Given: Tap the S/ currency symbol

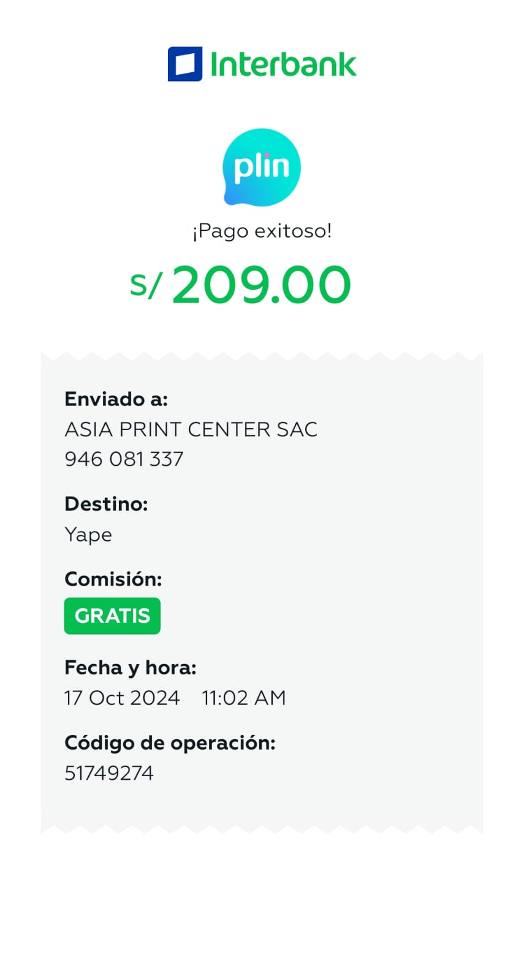Looking at the screenshot, I should pos(146,285).
